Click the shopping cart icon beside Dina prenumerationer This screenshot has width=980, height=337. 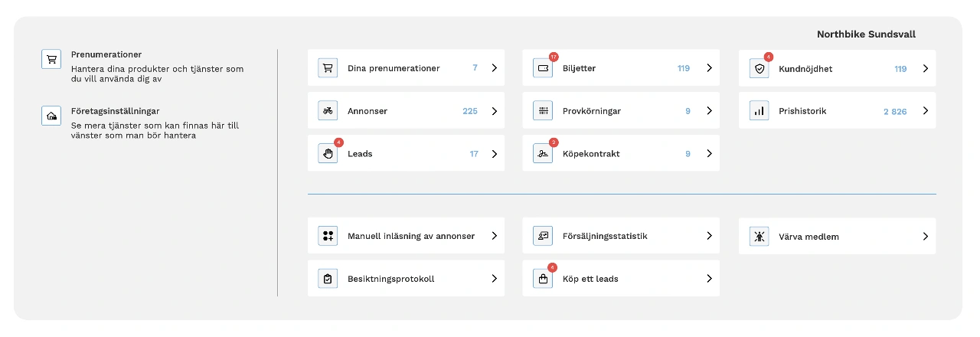(x=328, y=68)
